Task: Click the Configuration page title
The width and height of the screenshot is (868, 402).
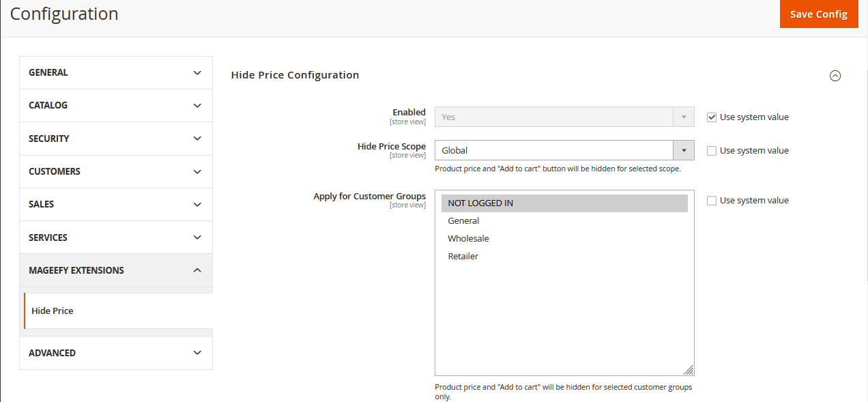Action: pos(63,14)
